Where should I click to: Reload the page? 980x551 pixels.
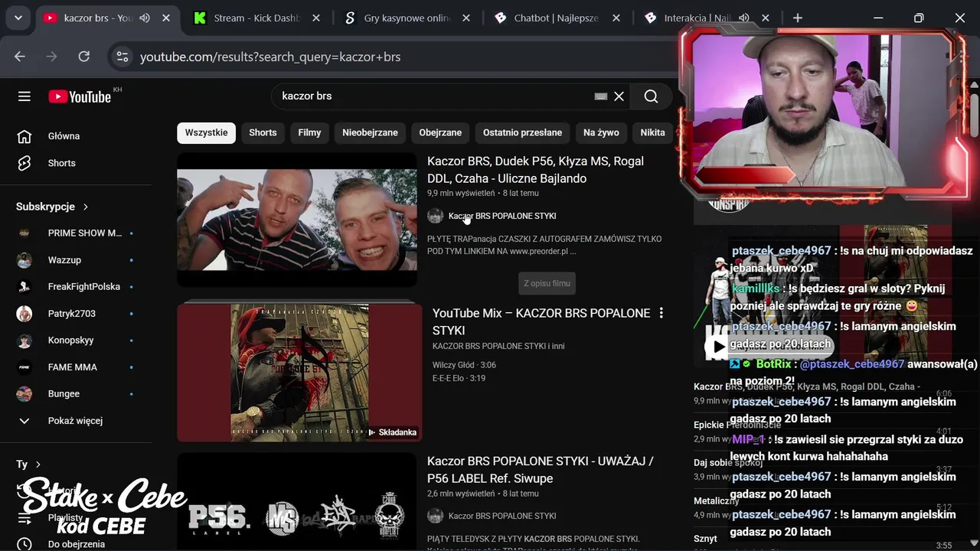pos(84,57)
